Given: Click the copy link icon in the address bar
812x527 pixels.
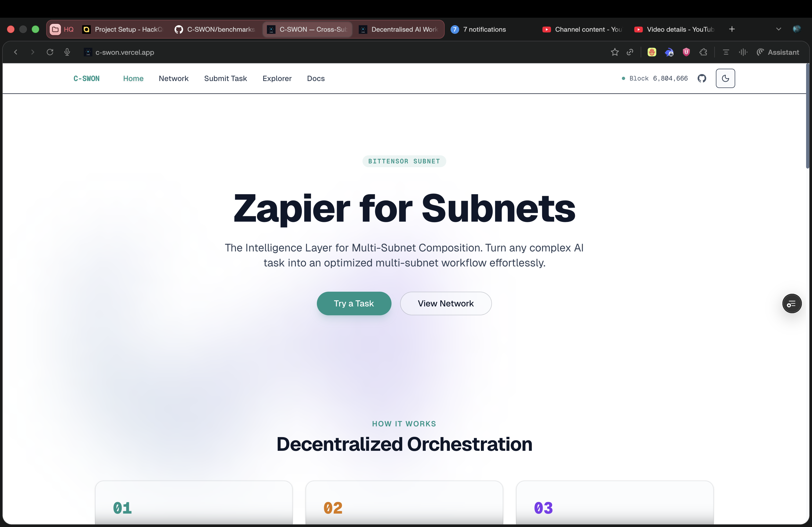Looking at the screenshot, I should coord(630,52).
